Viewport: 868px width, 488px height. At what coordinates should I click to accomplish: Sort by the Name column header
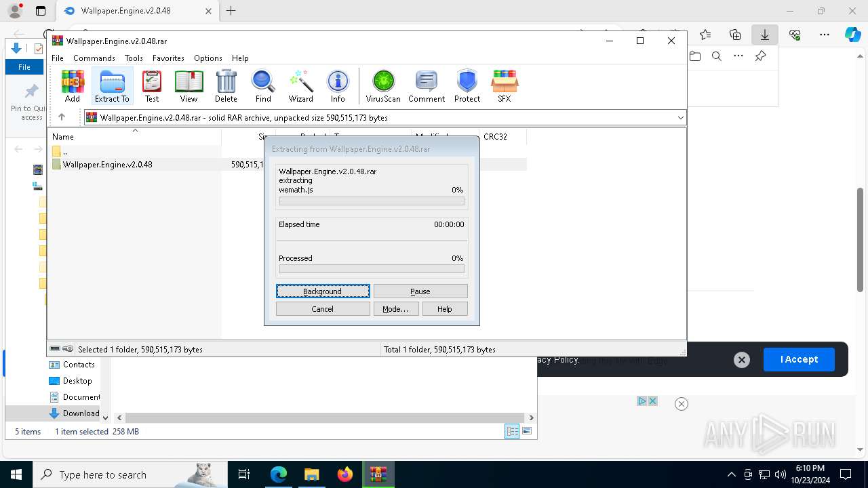point(136,137)
